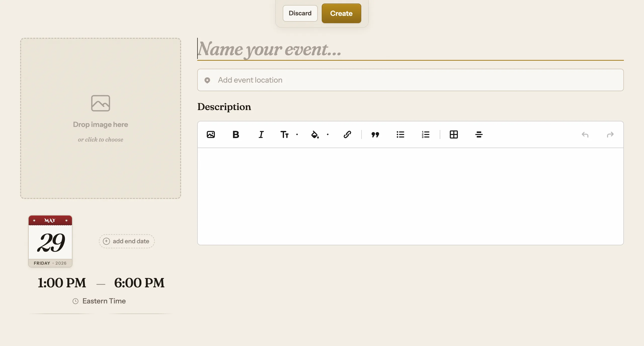
Task: Click the plus icon in add end date
Action: click(x=106, y=241)
